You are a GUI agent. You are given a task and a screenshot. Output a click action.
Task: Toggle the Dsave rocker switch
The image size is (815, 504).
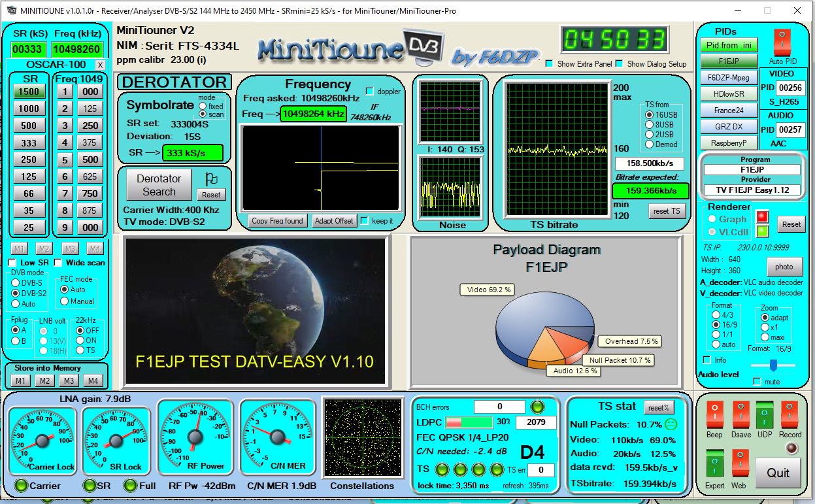pyautogui.click(x=740, y=416)
